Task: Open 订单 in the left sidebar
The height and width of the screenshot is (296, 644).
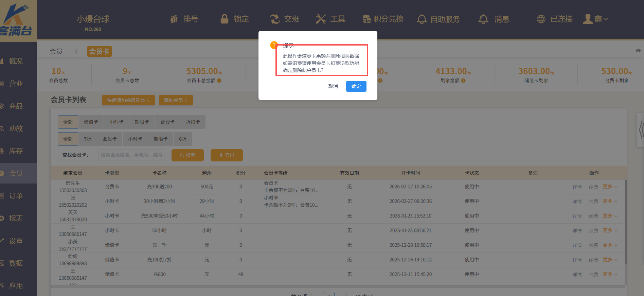Action: pyautogui.click(x=16, y=196)
